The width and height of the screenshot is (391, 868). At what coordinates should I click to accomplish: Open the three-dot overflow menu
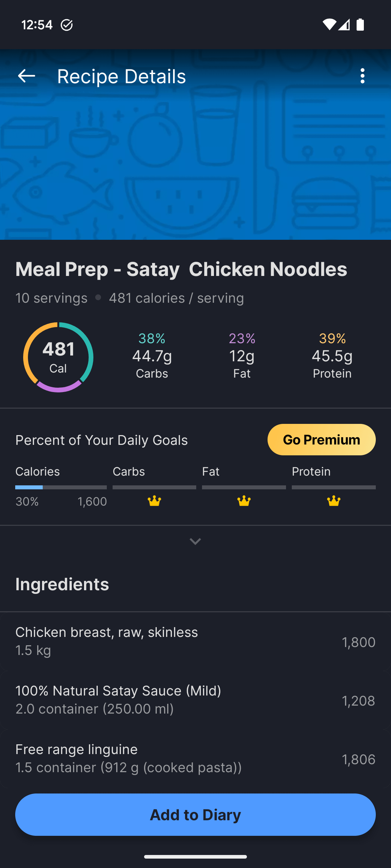(x=362, y=76)
